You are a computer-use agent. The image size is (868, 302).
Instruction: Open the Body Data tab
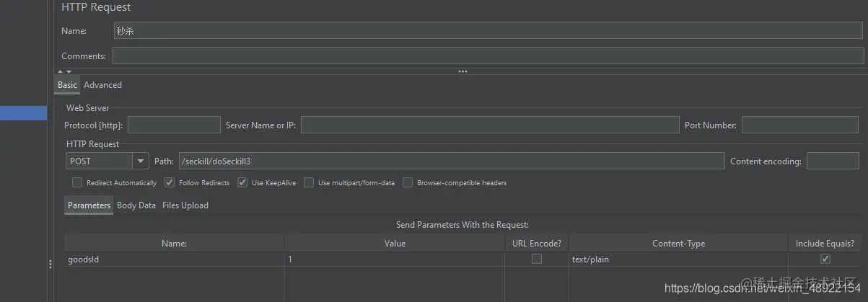tap(136, 205)
